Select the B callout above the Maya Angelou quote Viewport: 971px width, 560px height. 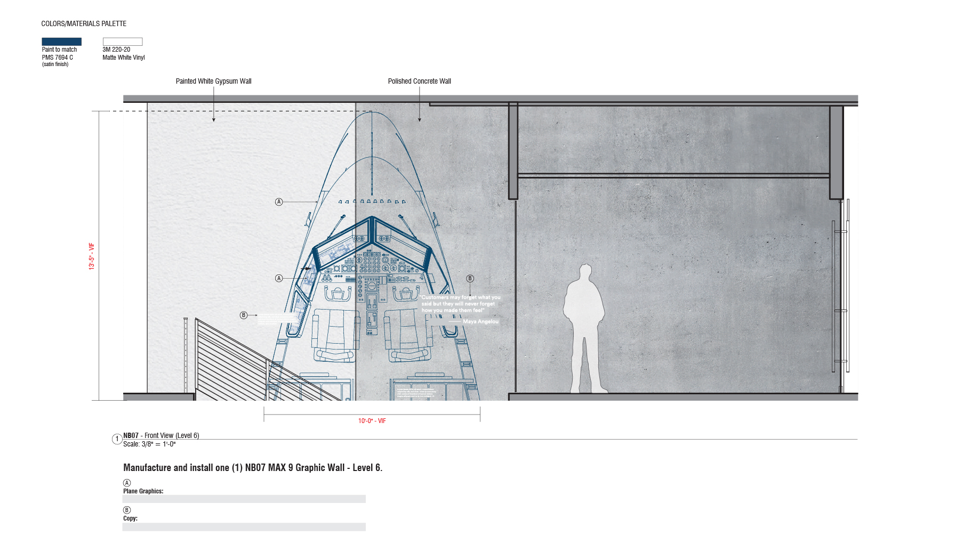coord(470,279)
